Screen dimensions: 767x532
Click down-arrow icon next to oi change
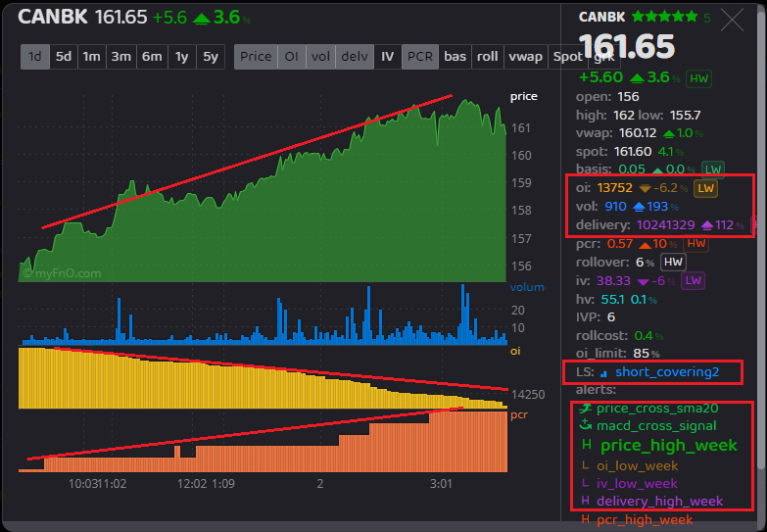point(645,188)
